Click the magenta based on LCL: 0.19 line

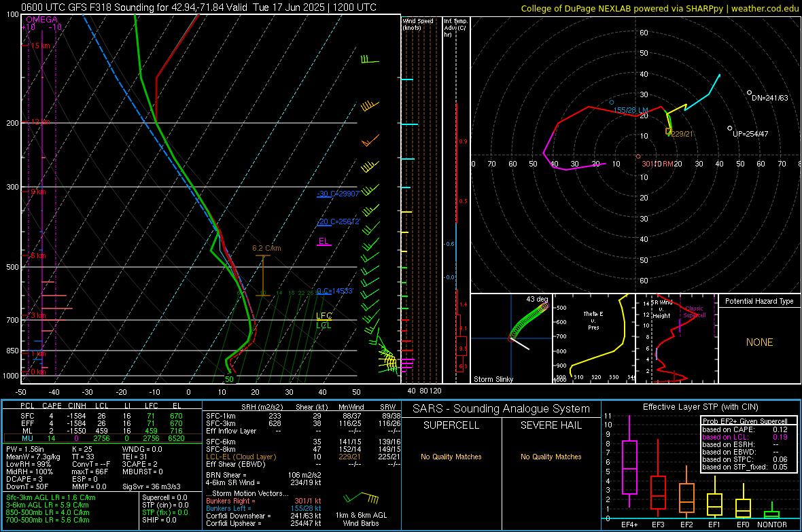coord(745,437)
